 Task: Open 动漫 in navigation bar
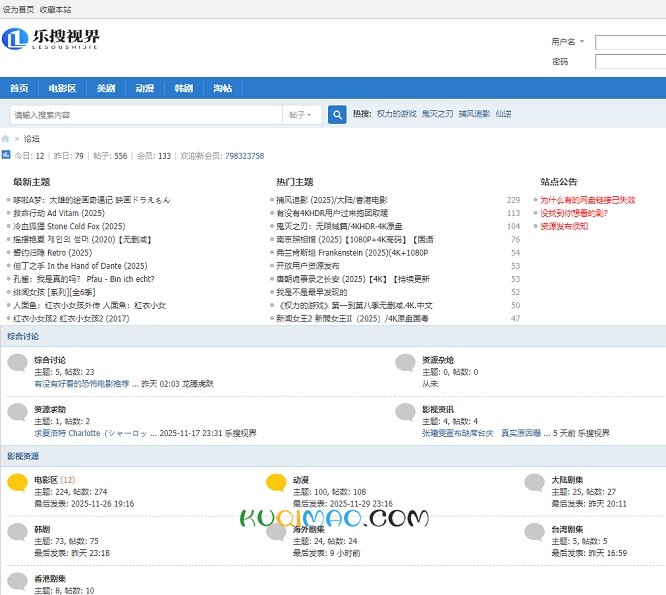[145, 88]
